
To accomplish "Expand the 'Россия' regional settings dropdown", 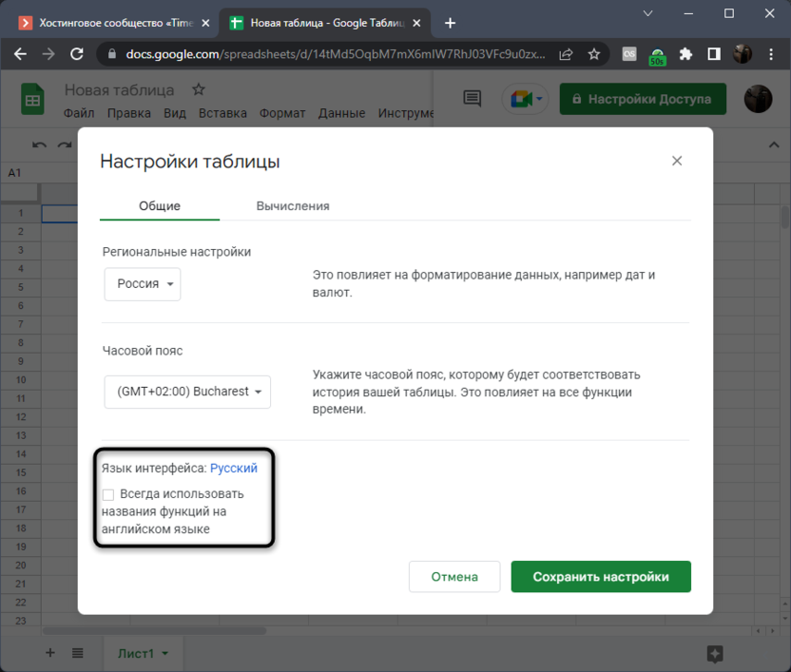I will (x=143, y=284).
